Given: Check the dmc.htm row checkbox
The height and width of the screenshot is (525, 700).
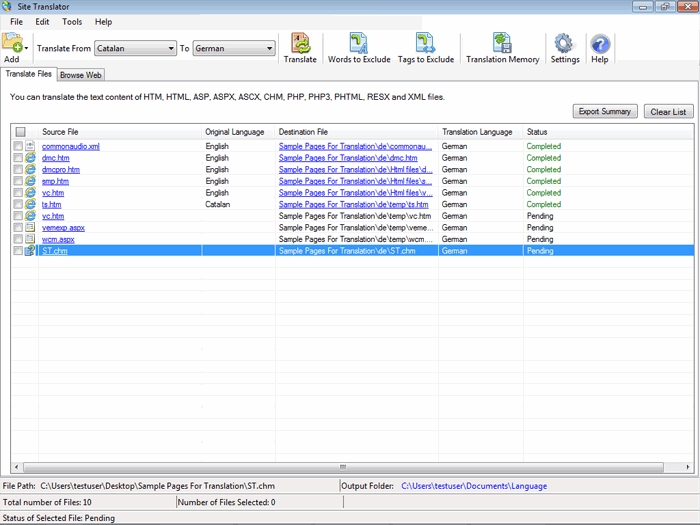Looking at the screenshot, I should pyautogui.click(x=18, y=158).
